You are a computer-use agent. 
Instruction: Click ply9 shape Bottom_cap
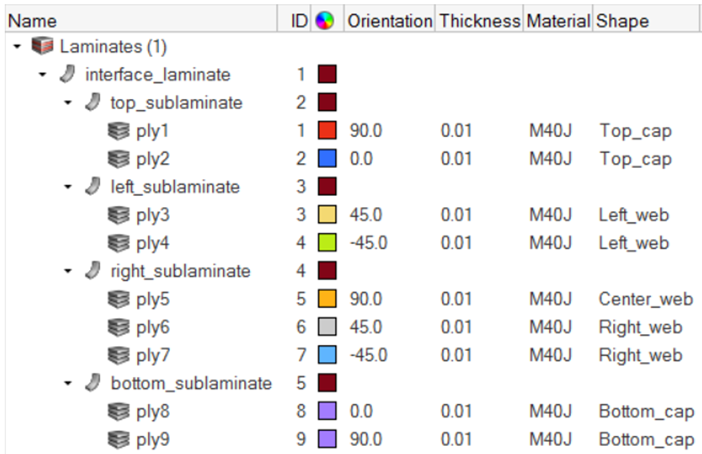646,441
